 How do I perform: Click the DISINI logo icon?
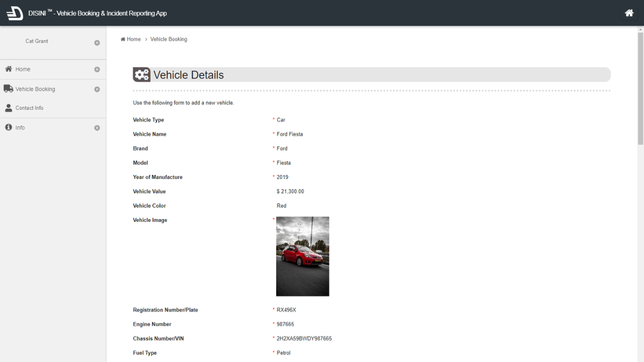tap(15, 13)
